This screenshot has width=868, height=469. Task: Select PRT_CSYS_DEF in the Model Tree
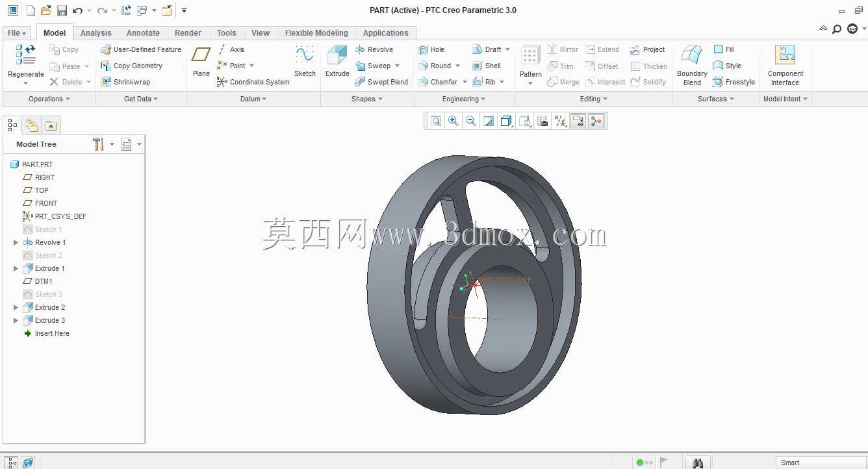tap(55, 216)
